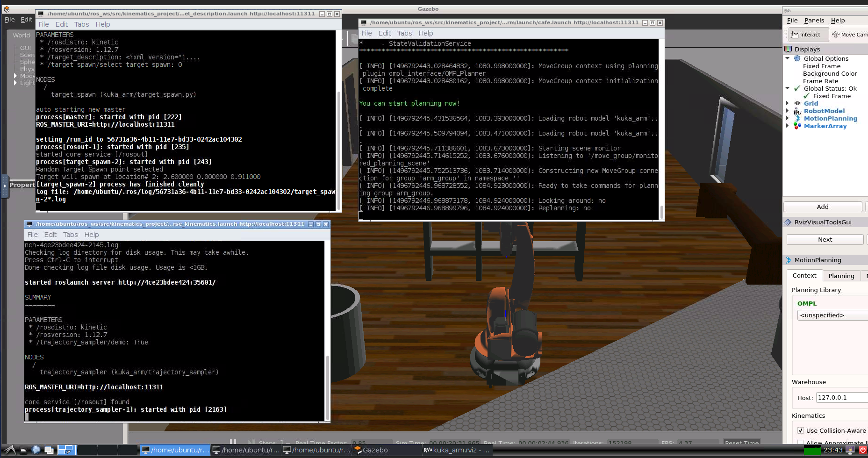Open the RViz Help menu
Screen dimensions: 868x458
click(838, 20)
